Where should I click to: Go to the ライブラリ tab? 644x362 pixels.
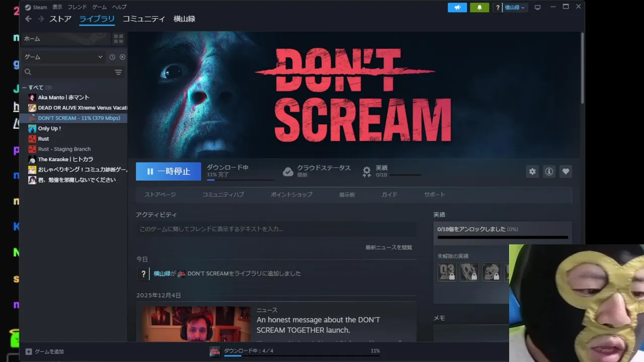click(97, 19)
